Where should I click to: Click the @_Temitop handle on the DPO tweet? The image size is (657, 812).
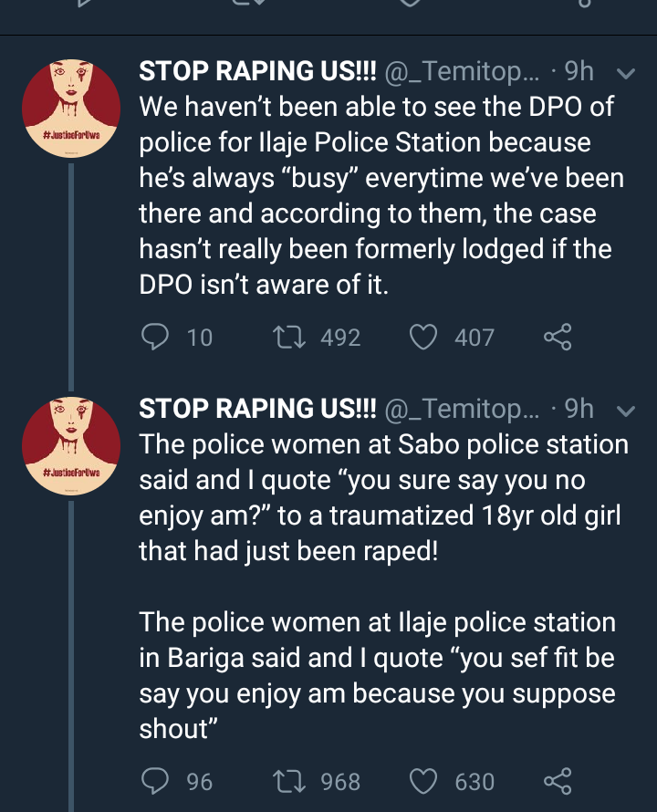[465, 72]
